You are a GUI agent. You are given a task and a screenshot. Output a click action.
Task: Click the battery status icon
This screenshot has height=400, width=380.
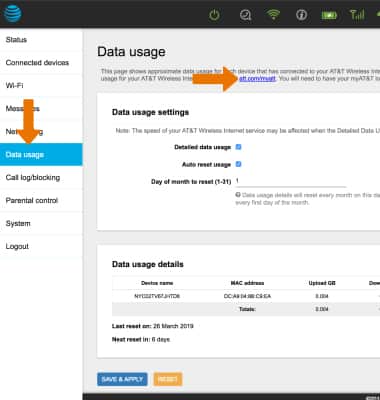pyautogui.click(x=329, y=15)
